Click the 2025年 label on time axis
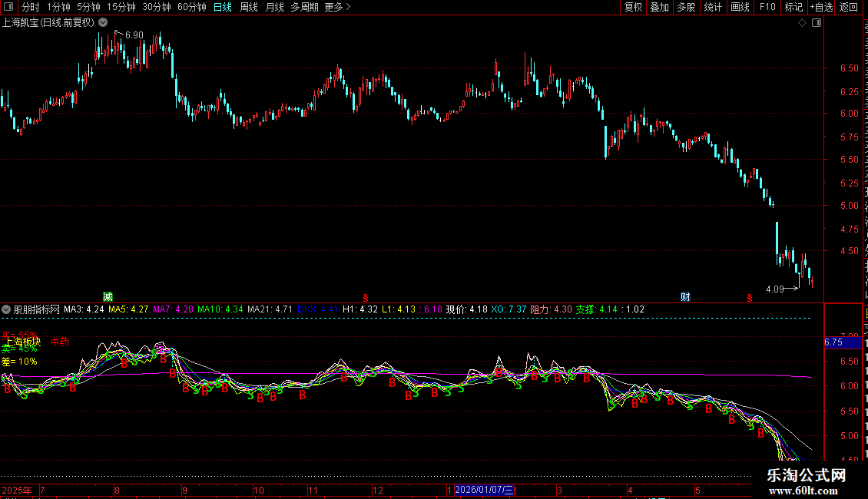Image resolution: width=868 pixels, height=499 pixels. (17, 490)
